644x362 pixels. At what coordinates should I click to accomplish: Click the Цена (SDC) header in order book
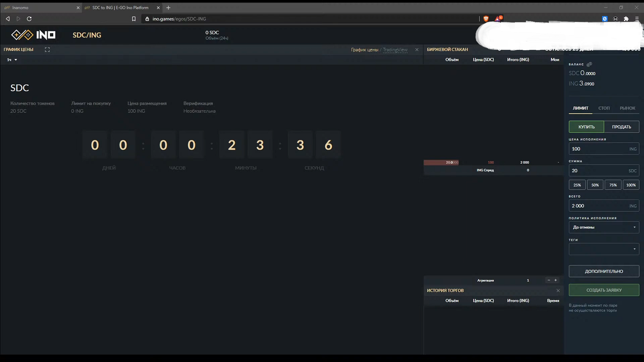click(483, 60)
